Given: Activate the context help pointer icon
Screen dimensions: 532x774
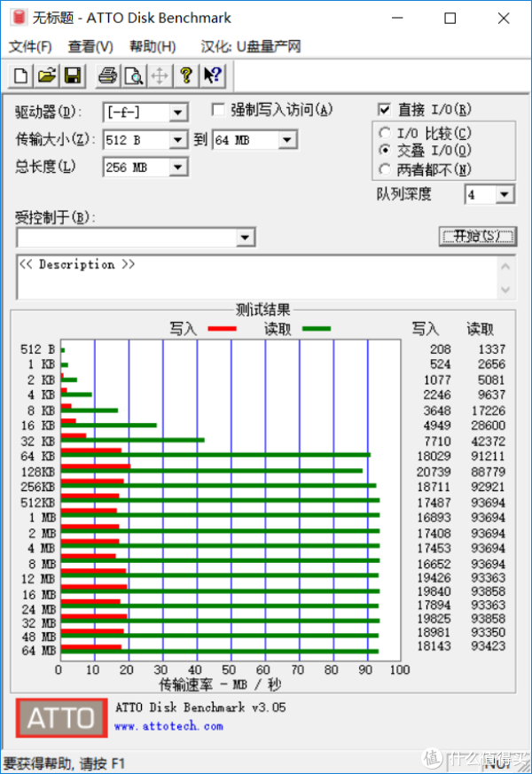Looking at the screenshot, I should coord(212,76).
